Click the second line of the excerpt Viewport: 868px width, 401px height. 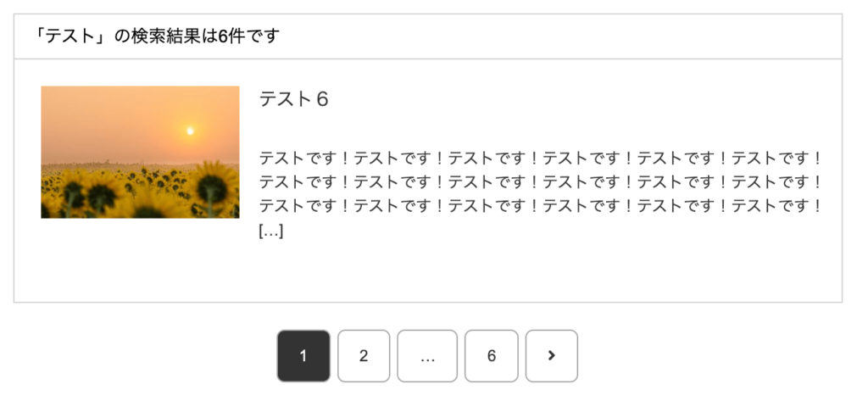541,182
